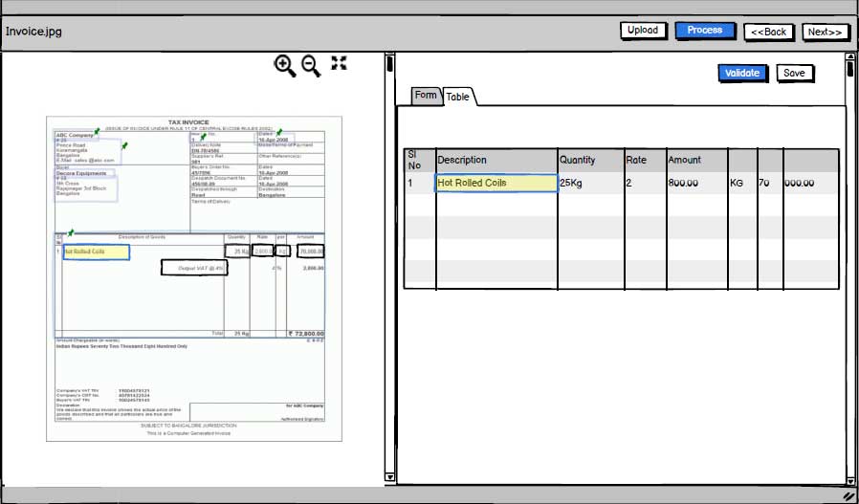This screenshot has width=859, height=504.
Task: Expand the invoice to fullscreen view
Action: pos(339,63)
